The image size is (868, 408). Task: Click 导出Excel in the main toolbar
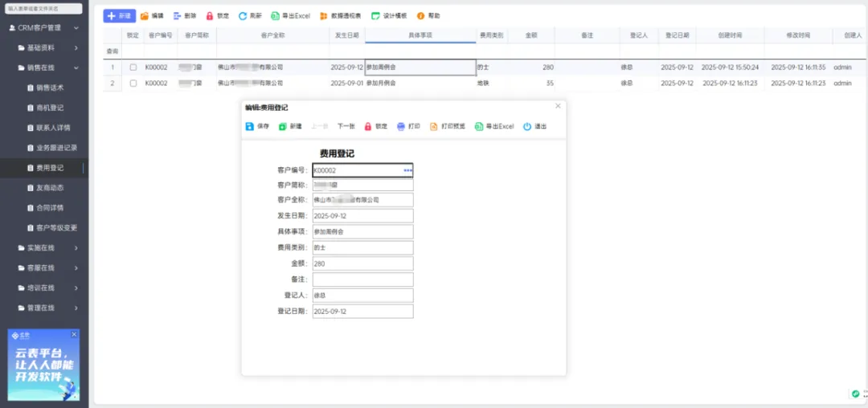[291, 16]
